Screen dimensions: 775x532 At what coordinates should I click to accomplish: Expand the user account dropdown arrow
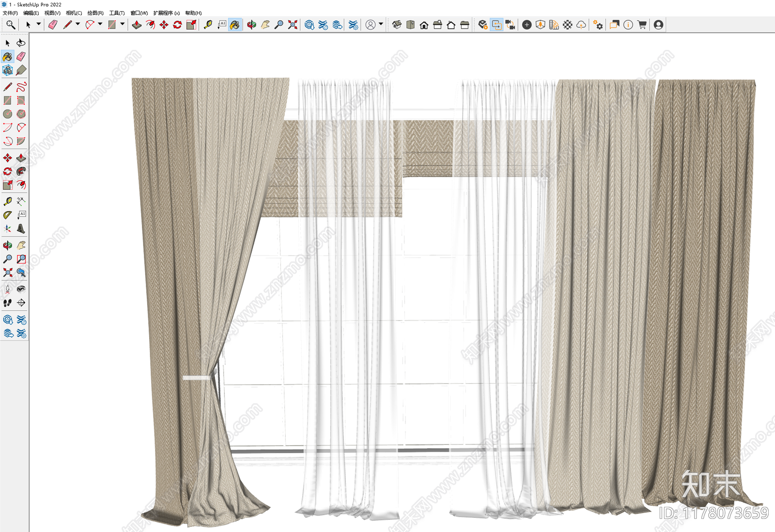pyautogui.click(x=381, y=24)
